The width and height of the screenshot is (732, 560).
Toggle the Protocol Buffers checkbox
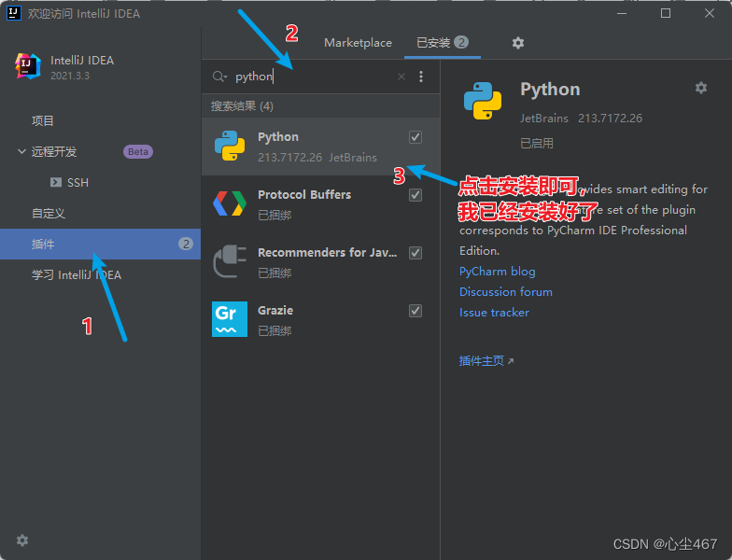[x=415, y=195]
